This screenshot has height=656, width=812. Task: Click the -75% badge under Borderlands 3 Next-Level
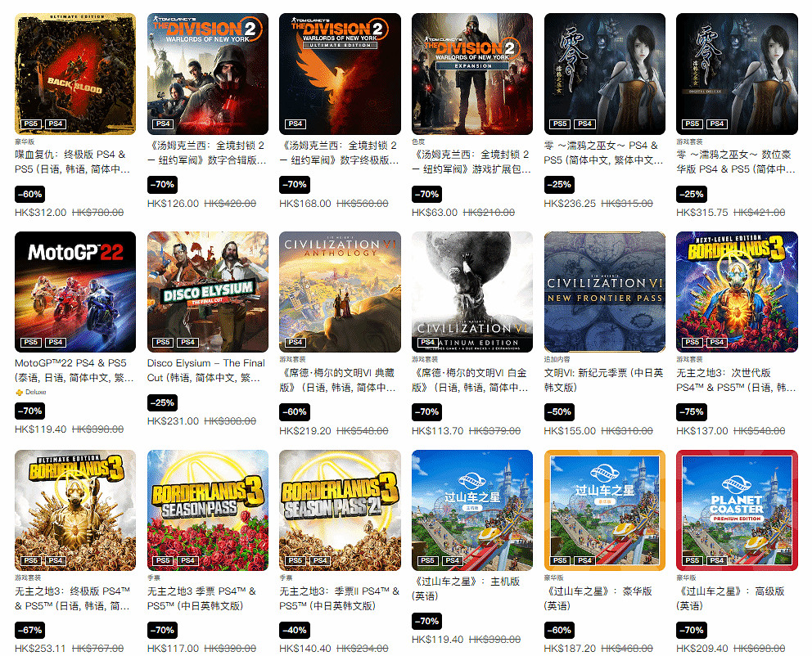click(x=692, y=411)
